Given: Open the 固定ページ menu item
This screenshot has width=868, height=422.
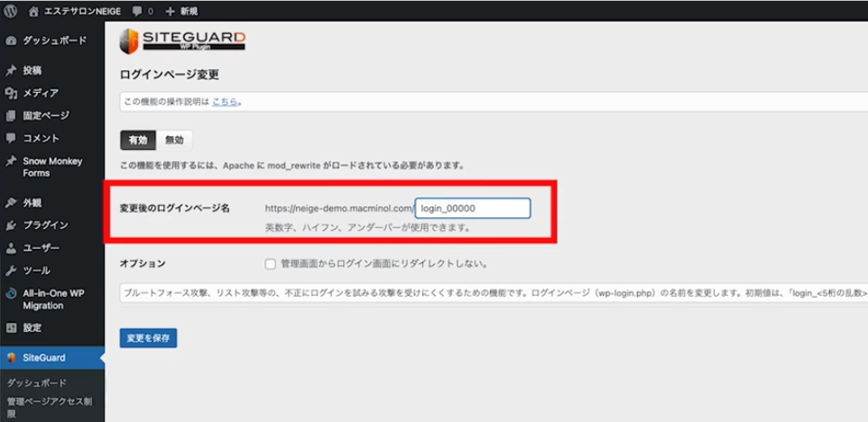Looking at the screenshot, I should pos(45,115).
